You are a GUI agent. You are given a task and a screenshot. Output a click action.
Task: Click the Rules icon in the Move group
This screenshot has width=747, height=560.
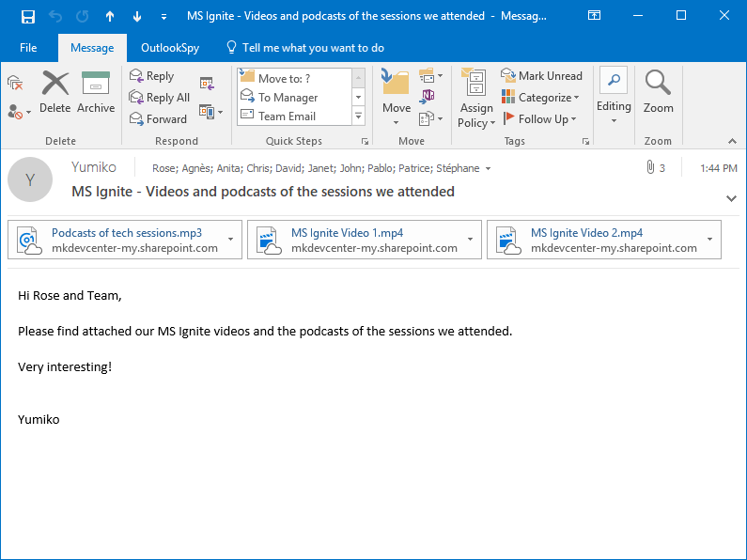click(x=430, y=76)
